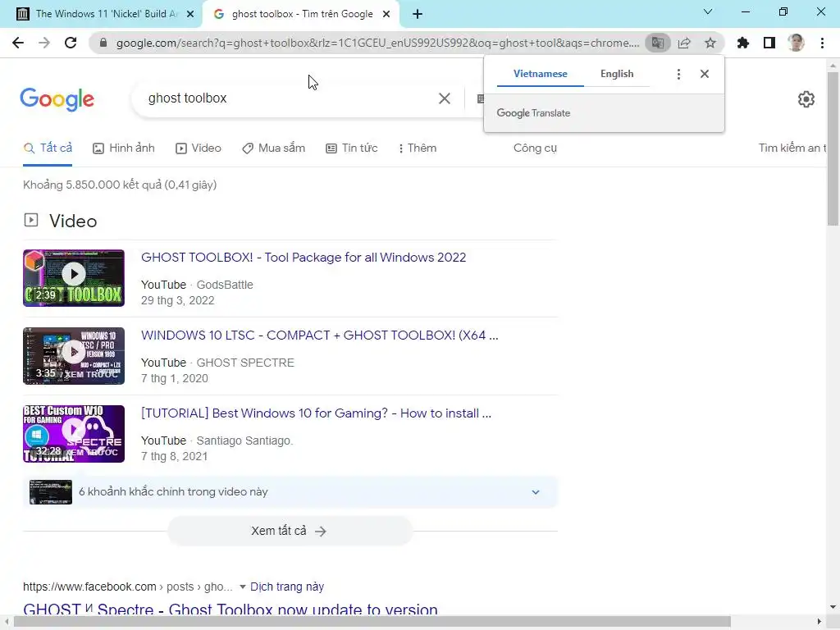This screenshot has height=630, width=840.
Task: Bookmark this page with star icon
Action: (710, 43)
